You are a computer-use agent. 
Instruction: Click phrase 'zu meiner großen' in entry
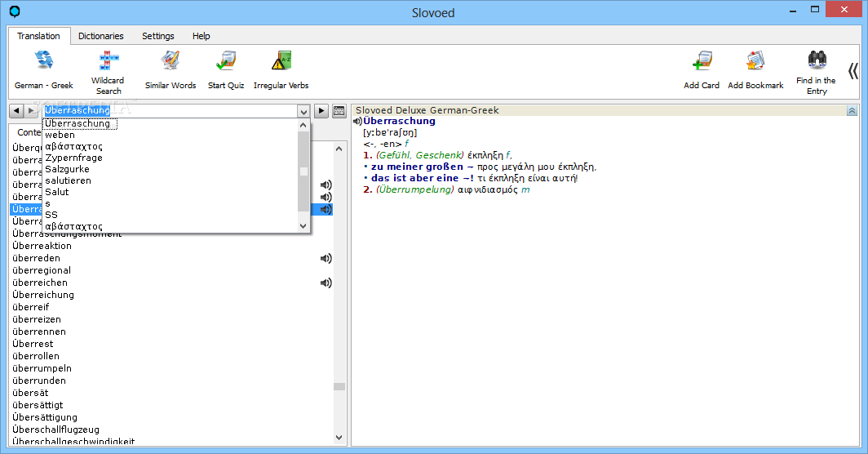tap(417, 167)
